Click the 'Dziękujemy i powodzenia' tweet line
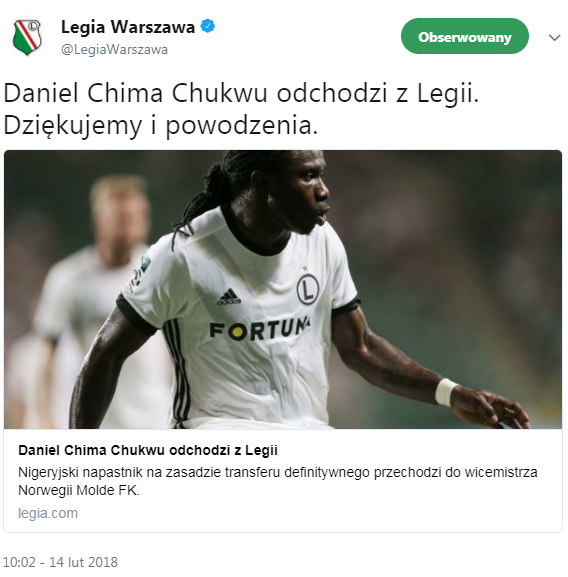 160,126
